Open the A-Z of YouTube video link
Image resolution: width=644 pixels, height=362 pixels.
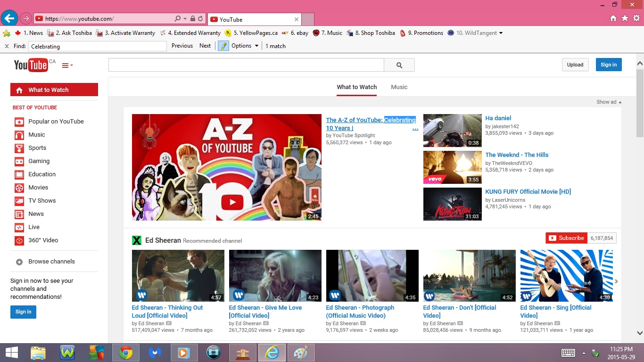click(371, 124)
